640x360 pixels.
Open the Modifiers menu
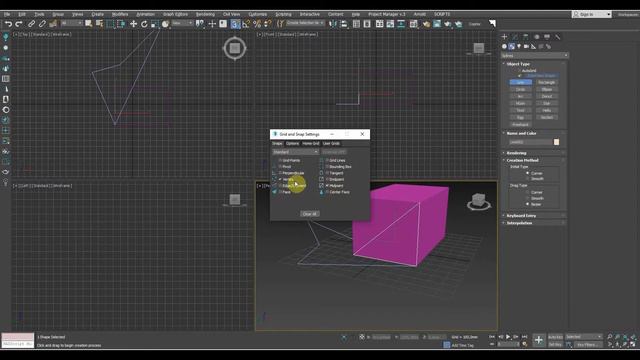point(120,14)
